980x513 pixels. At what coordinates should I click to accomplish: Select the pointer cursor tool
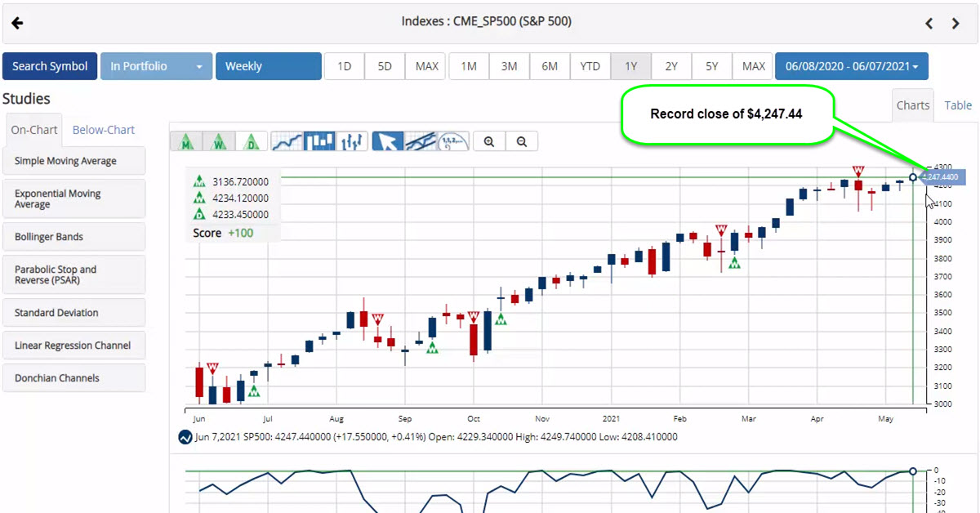point(388,141)
